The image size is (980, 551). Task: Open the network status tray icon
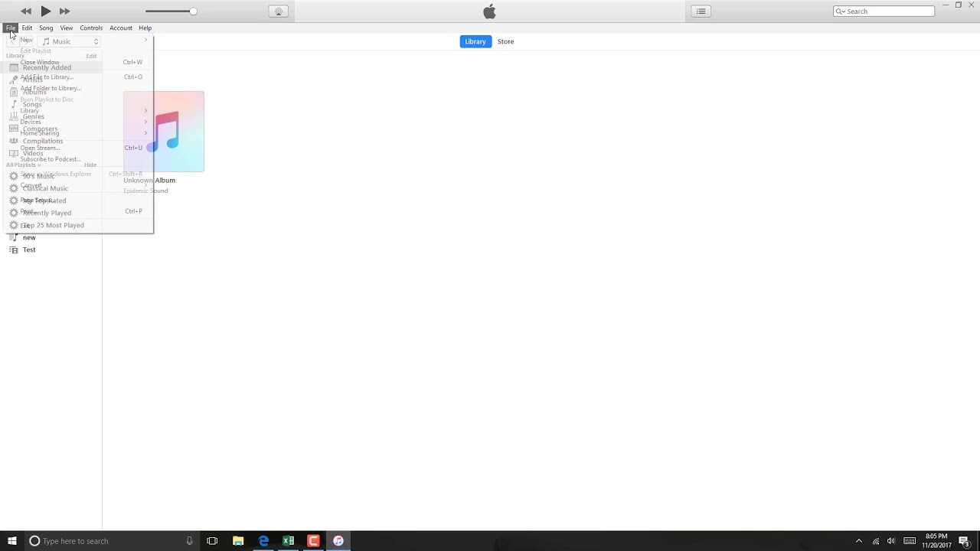click(x=876, y=541)
